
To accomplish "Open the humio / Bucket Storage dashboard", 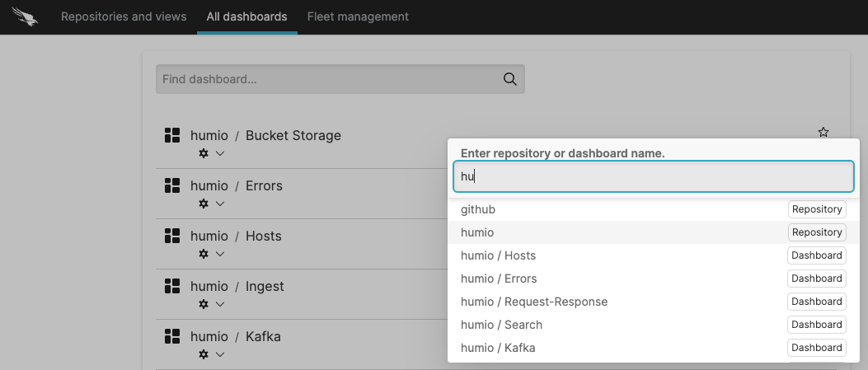I will 293,135.
